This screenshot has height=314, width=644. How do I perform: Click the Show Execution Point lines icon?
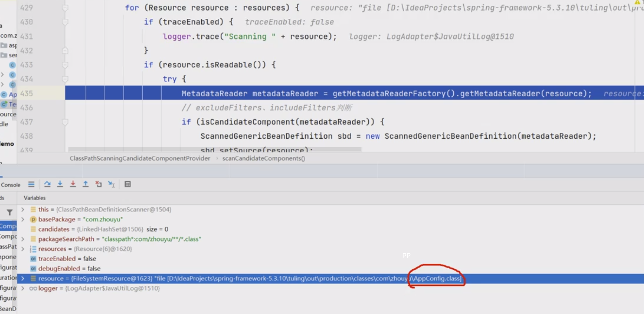[31, 184]
